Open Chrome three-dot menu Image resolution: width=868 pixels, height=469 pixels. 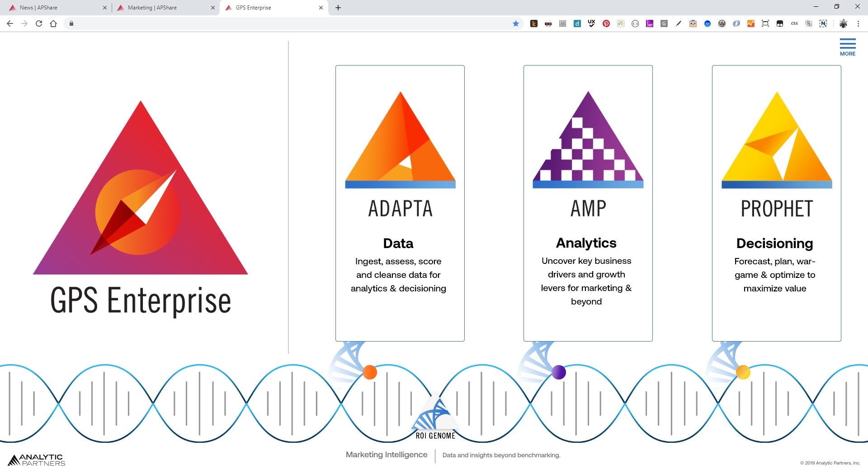pyautogui.click(x=858, y=23)
